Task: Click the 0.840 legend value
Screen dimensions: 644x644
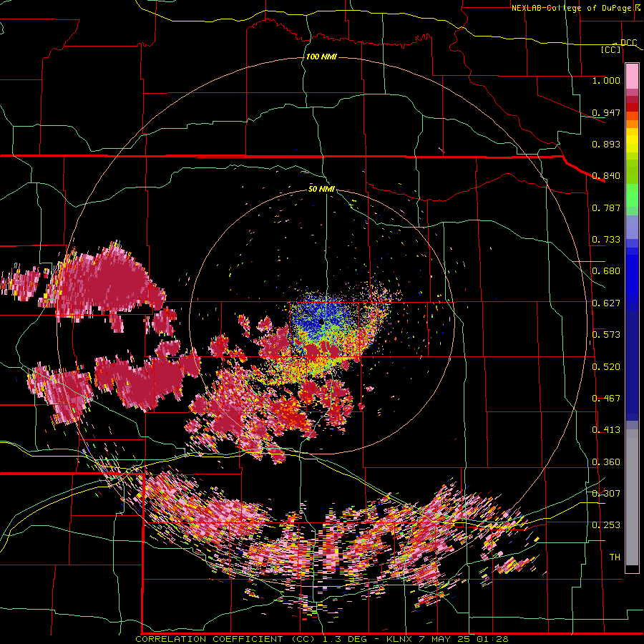Action: click(x=606, y=176)
